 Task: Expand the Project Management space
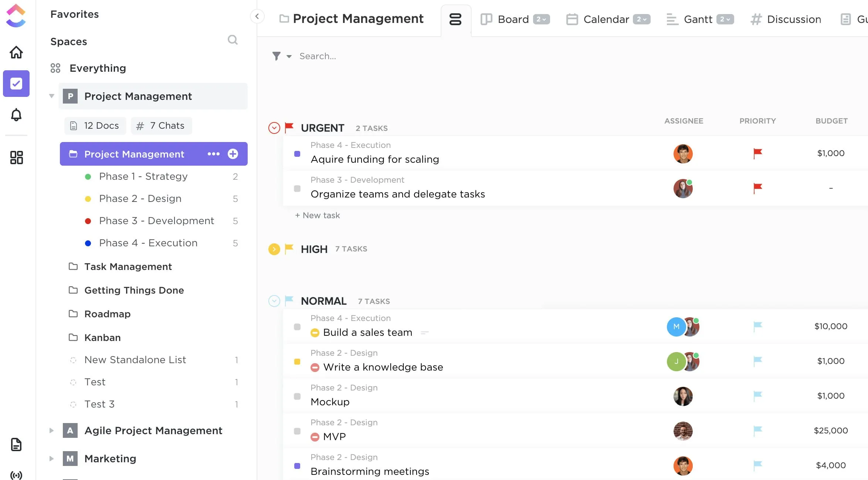click(52, 97)
